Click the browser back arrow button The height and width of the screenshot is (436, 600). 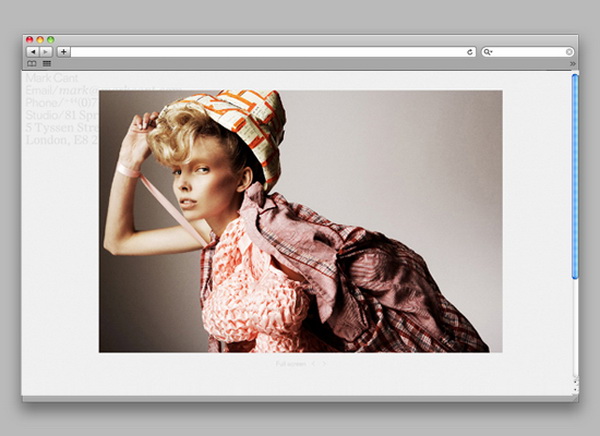[x=33, y=52]
